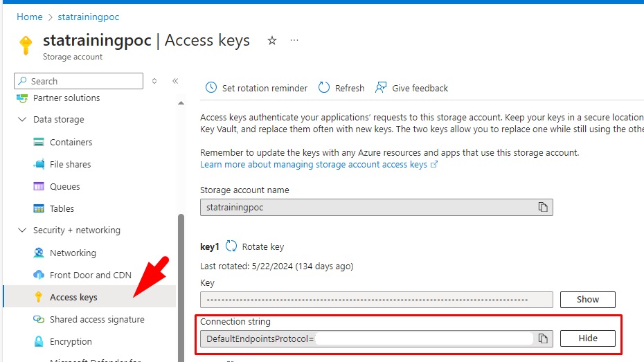
Task: Click the key1 heading label
Action: [x=210, y=246]
